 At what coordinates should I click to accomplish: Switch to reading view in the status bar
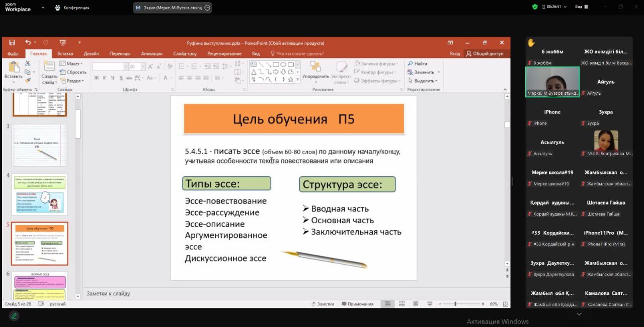point(416,304)
